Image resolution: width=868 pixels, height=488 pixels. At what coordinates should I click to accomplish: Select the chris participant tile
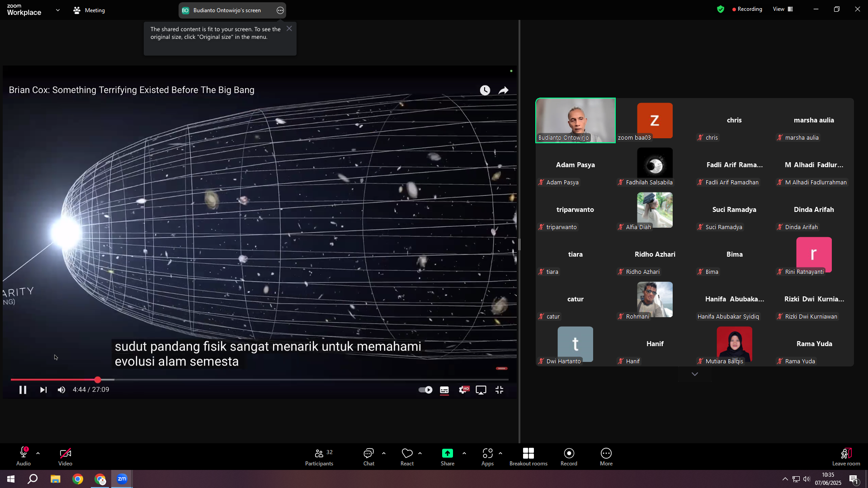tap(735, 121)
